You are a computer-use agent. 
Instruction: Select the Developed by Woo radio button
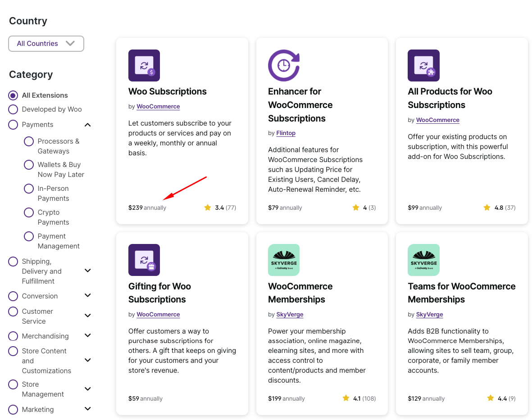(14, 109)
